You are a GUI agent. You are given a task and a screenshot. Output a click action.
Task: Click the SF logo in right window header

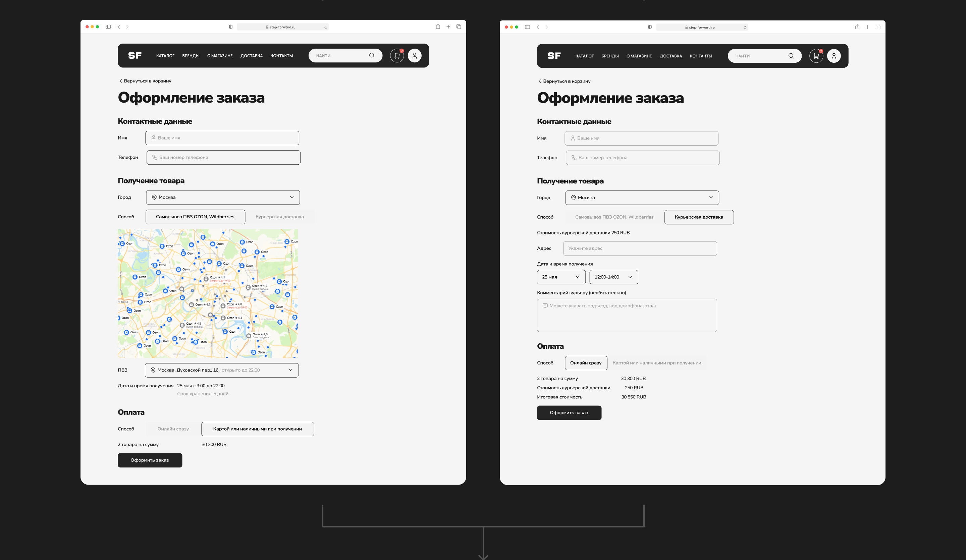point(554,56)
